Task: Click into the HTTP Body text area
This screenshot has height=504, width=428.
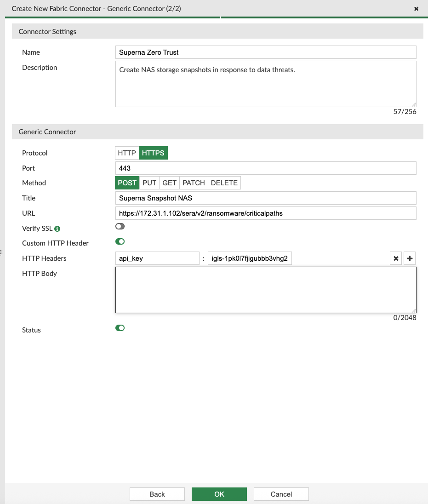Action: point(266,290)
